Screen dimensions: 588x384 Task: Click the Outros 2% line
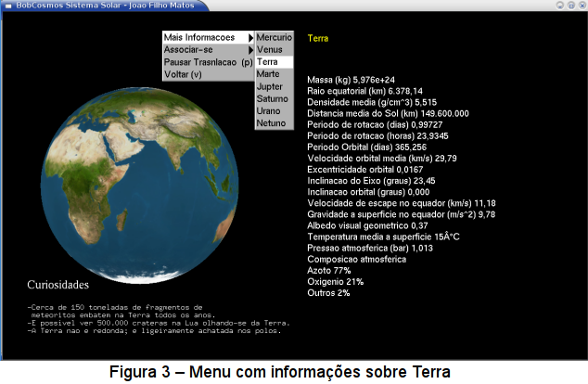point(328,293)
